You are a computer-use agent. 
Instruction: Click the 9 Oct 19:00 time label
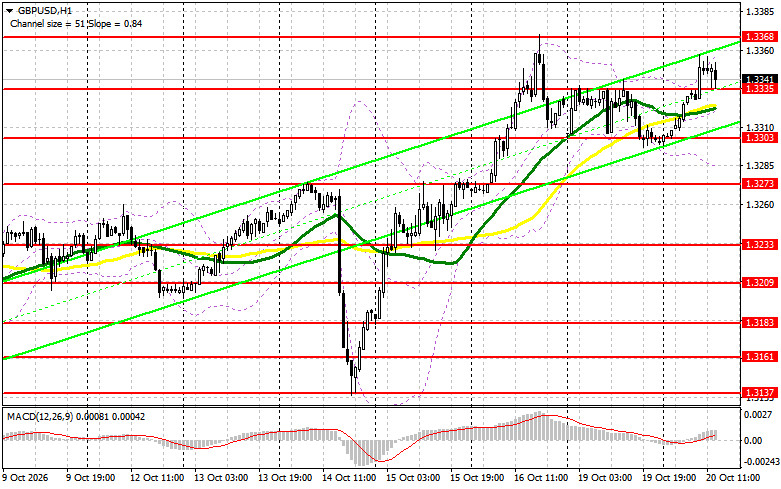pos(91,478)
